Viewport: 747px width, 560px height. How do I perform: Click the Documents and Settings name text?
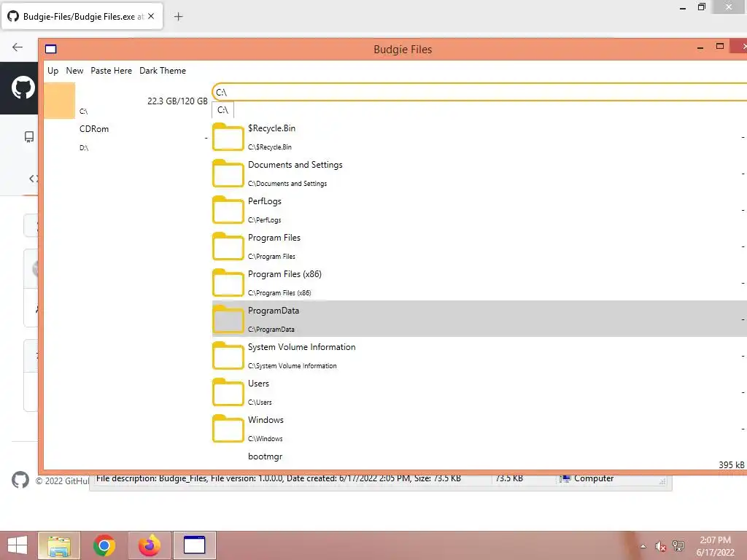click(x=295, y=165)
